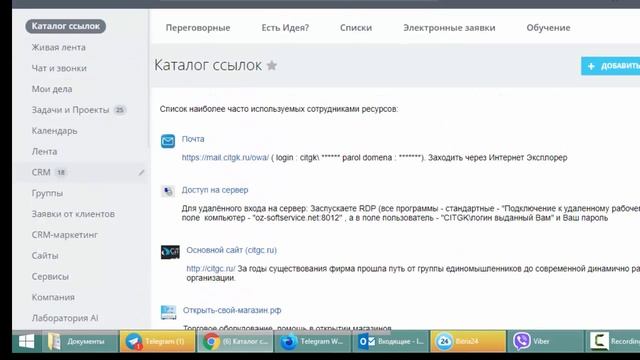The height and width of the screenshot is (360, 640).
Task: Open Bitrix24 app from taskbar
Action: point(468,341)
